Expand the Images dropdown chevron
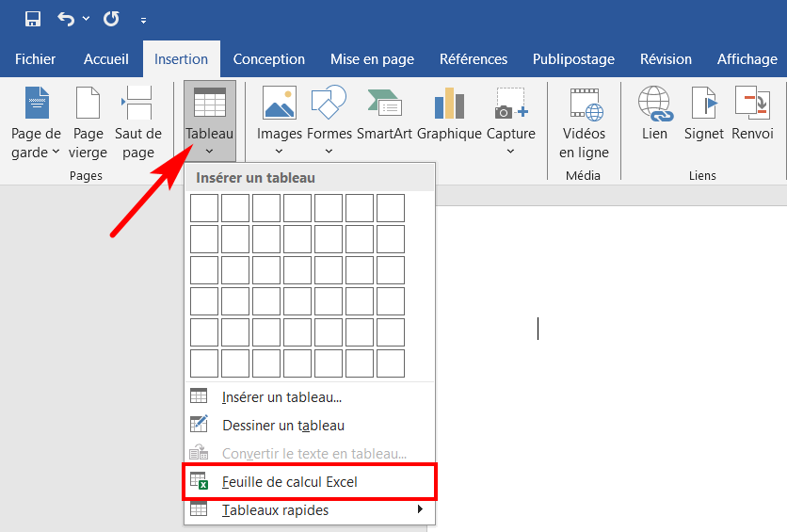Screen dimensions: 787x532 pyautogui.click(x=279, y=151)
